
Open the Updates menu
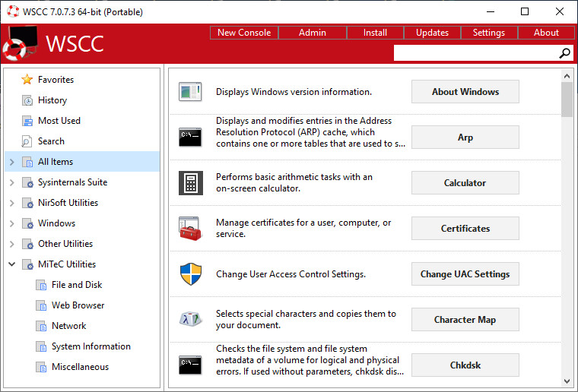coord(432,33)
